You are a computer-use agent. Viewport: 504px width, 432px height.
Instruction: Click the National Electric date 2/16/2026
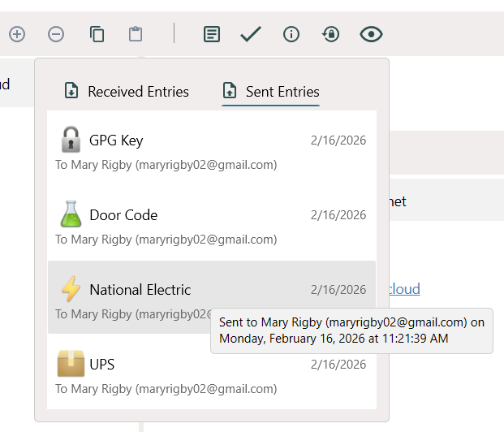pyautogui.click(x=338, y=290)
